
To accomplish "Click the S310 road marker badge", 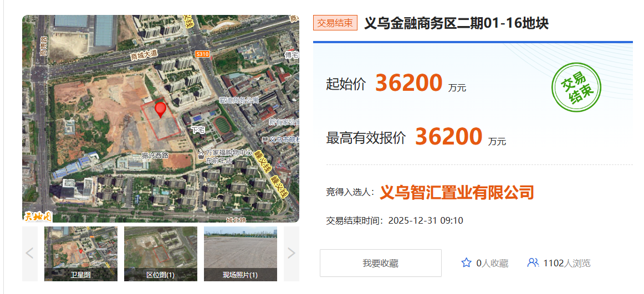I will 202,54.
